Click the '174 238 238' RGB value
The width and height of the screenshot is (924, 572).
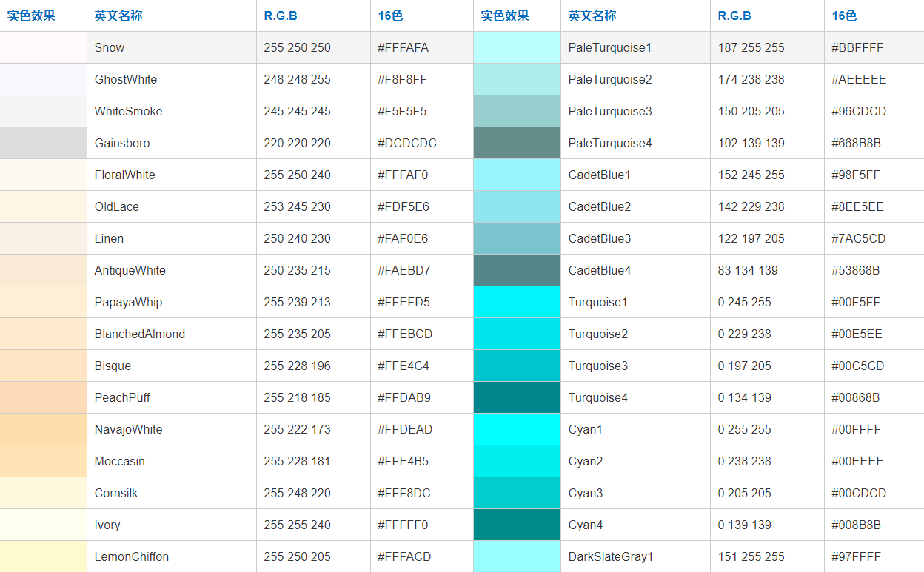(751, 79)
